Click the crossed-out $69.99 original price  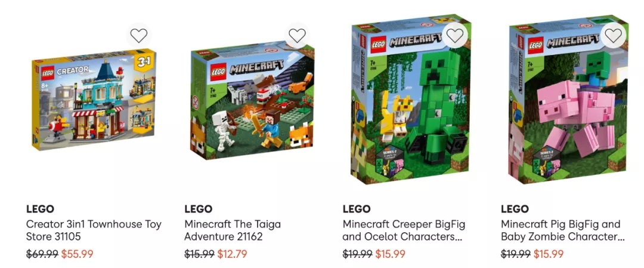pos(42,254)
